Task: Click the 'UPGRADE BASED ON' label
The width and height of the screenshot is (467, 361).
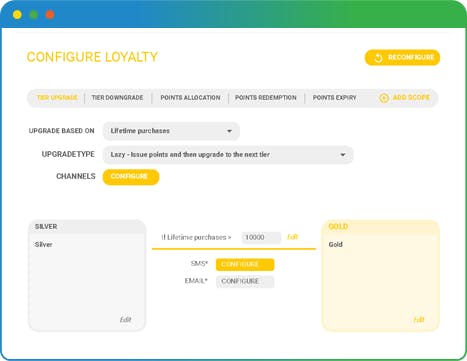Action: [62, 131]
